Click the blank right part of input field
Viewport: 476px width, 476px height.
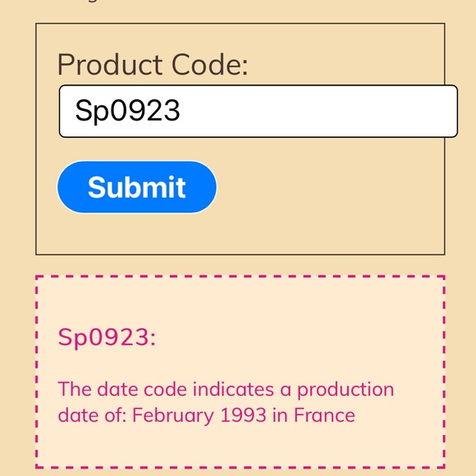pos(318,111)
